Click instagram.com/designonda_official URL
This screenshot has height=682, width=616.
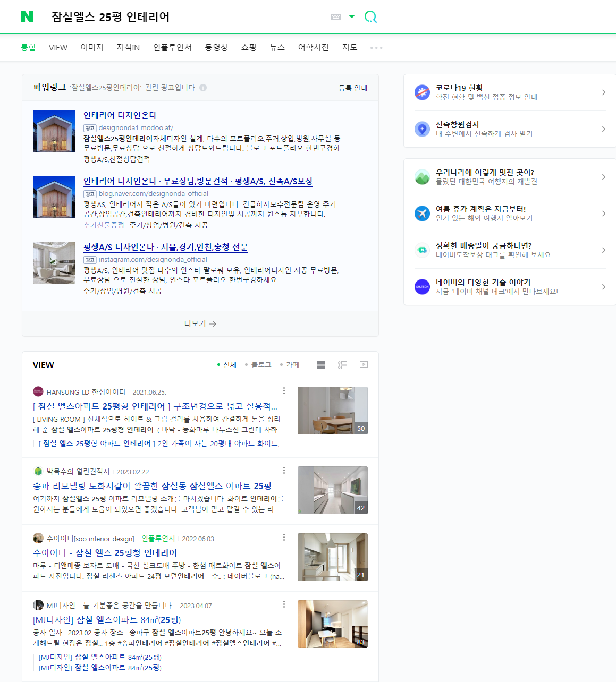click(153, 259)
